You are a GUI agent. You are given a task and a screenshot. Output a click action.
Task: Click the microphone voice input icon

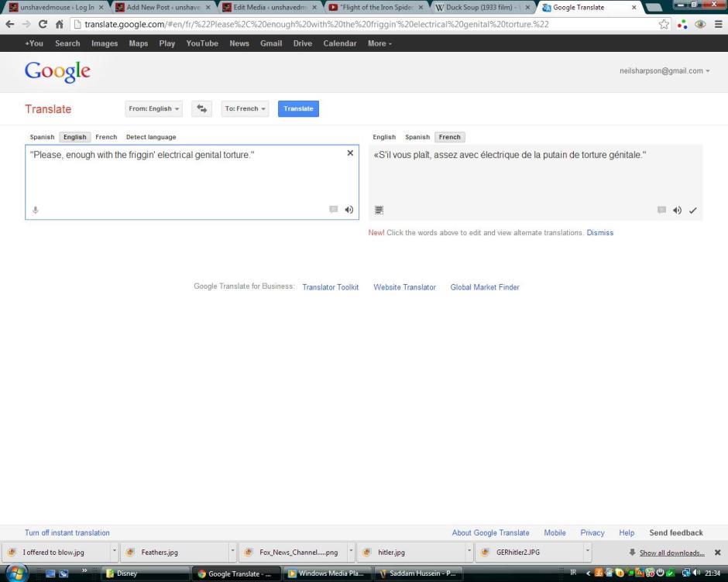[35, 210]
